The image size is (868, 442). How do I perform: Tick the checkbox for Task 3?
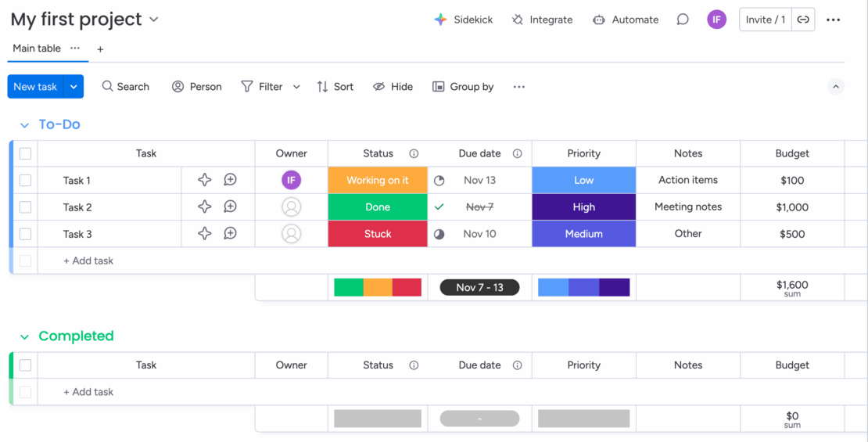click(x=25, y=234)
